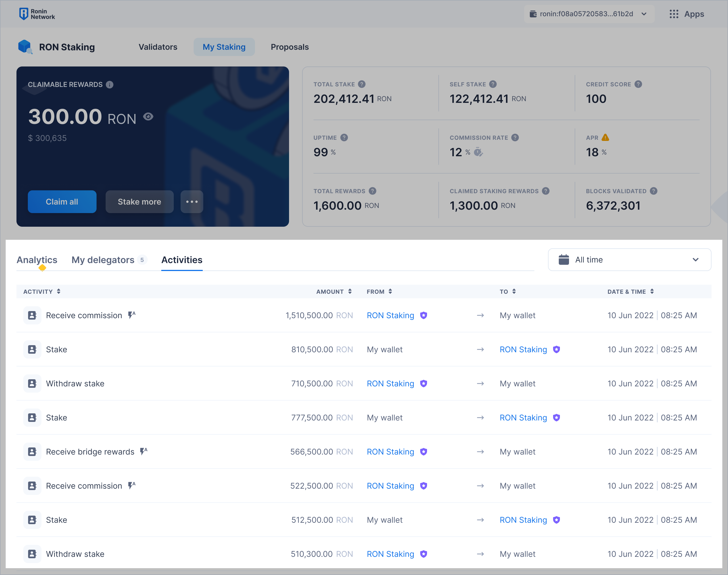
Task: Open RON Staking link in first activity row
Action: coord(390,315)
